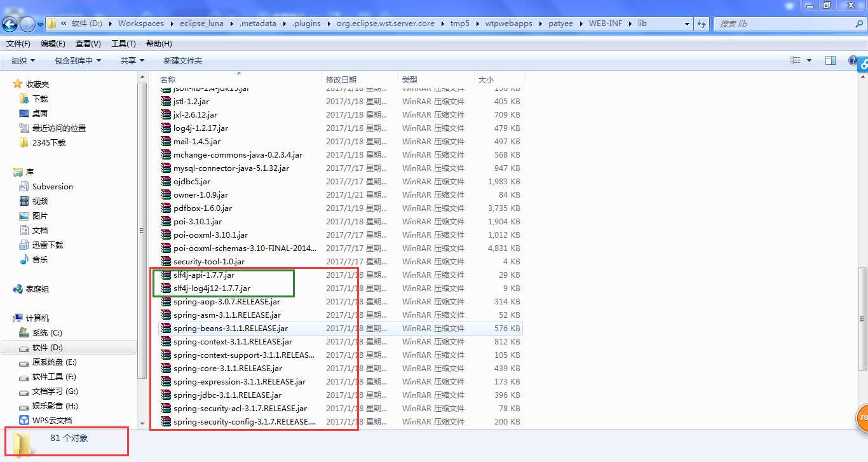The image size is (868, 462).
Task: Select the spring-jdbc-3.1.1.RELEASE.jar icon
Action: click(165, 395)
